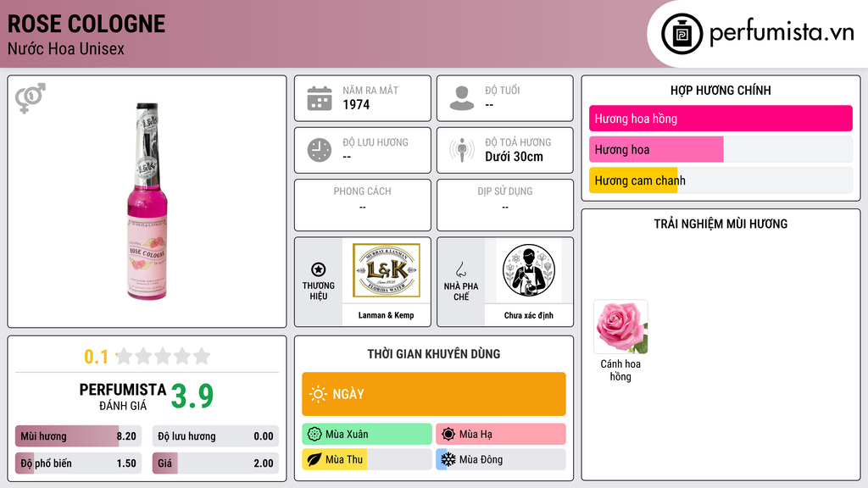Click the snowflake icon for Mùa Đông
868x488 pixels.
[x=448, y=459]
